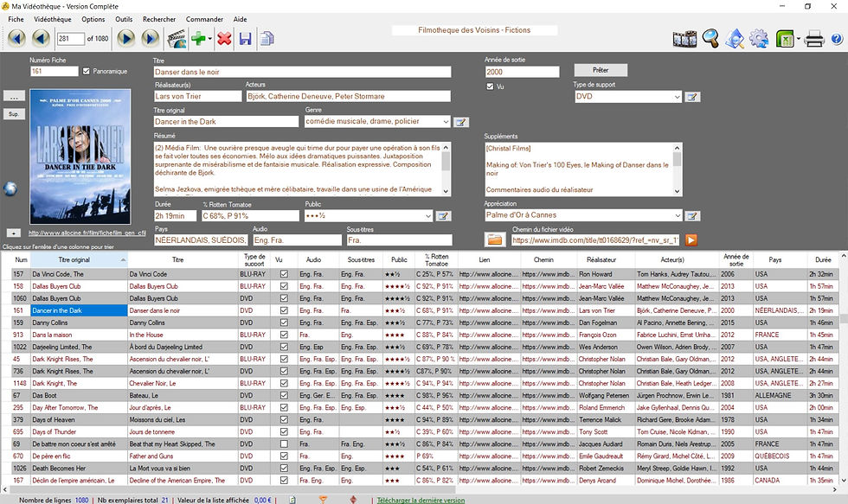Click the edit icon next to Genre field

[460, 122]
